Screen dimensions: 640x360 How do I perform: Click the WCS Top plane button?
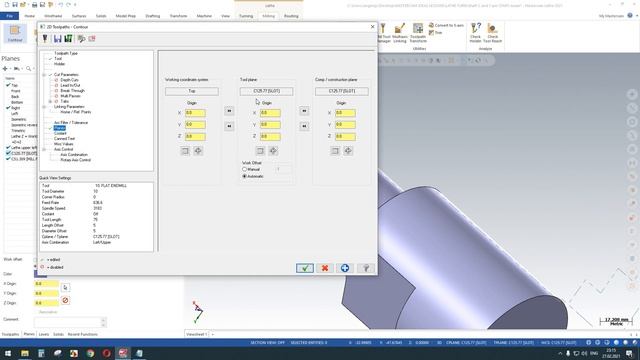(x=192, y=91)
